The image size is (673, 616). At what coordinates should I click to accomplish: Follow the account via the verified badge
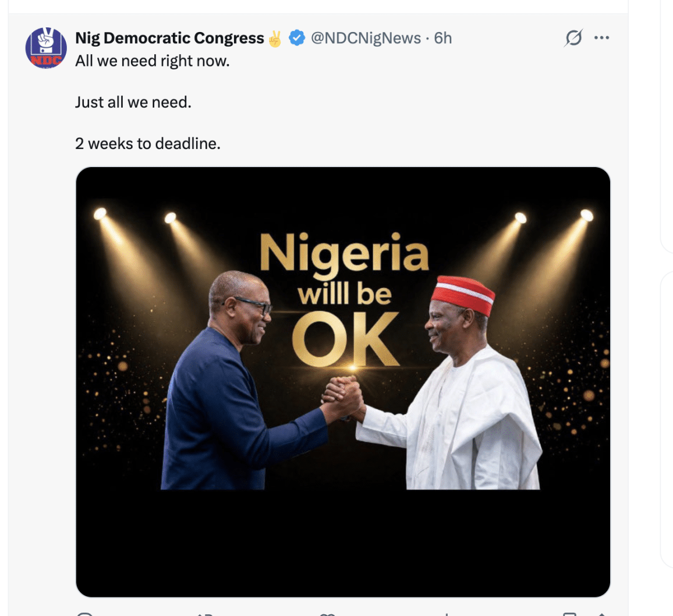click(299, 37)
